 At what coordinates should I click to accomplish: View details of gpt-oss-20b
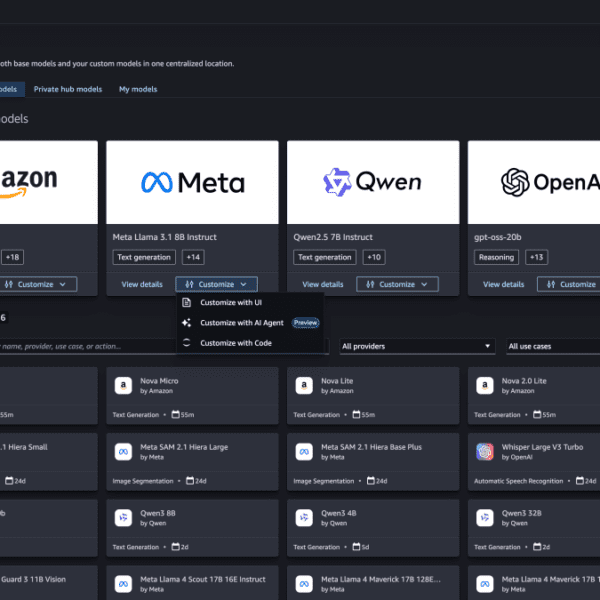[x=504, y=284]
